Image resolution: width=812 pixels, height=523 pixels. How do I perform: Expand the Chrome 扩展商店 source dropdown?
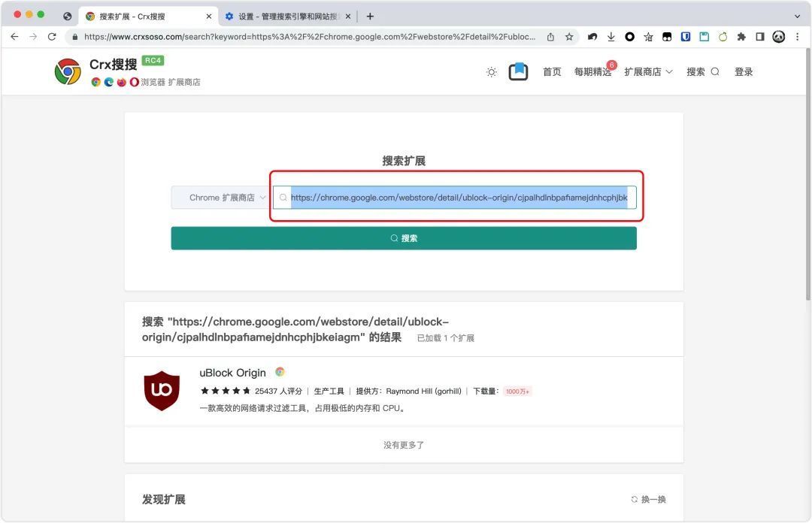point(219,198)
